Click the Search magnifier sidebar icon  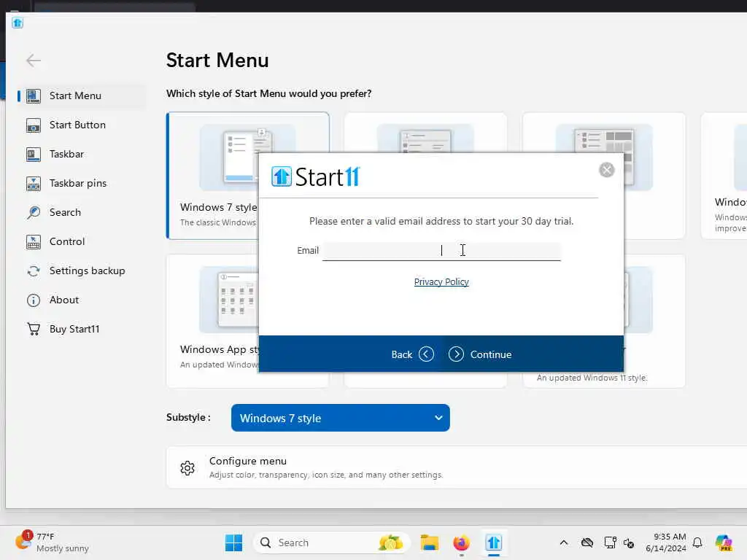pos(34,212)
